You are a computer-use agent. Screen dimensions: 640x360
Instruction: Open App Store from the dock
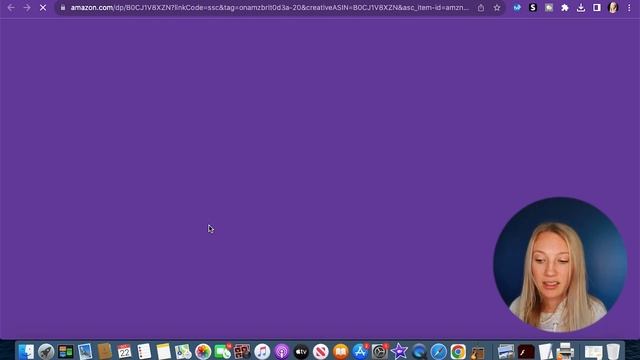point(360,351)
